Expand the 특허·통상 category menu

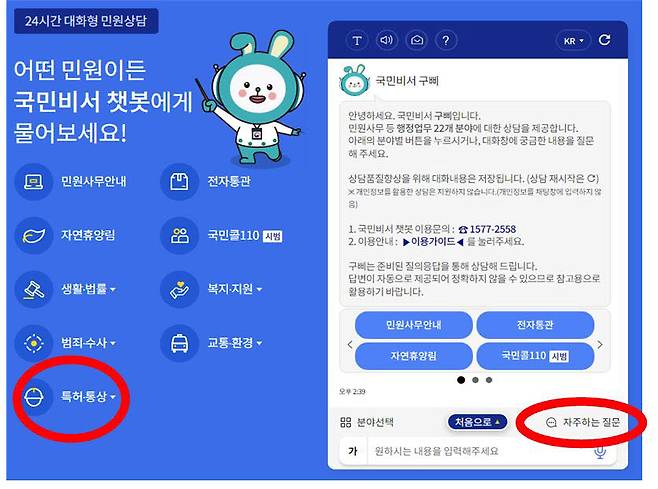[x=89, y=396]
